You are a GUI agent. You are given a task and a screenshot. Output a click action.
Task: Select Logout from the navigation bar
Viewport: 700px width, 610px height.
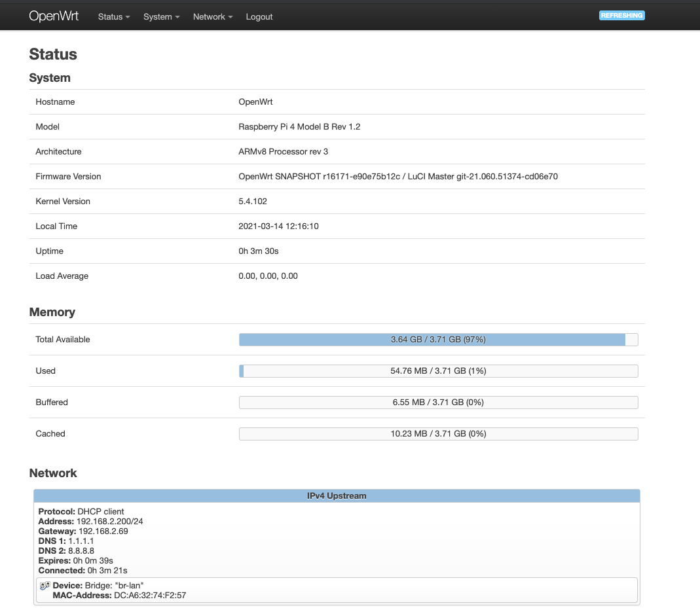pos(259,16)
